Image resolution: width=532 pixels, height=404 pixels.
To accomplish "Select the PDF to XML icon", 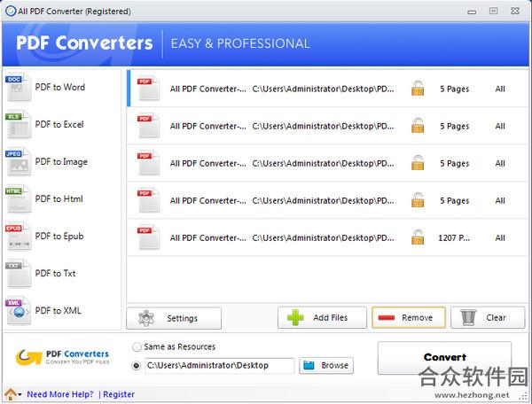I will 18,311.
